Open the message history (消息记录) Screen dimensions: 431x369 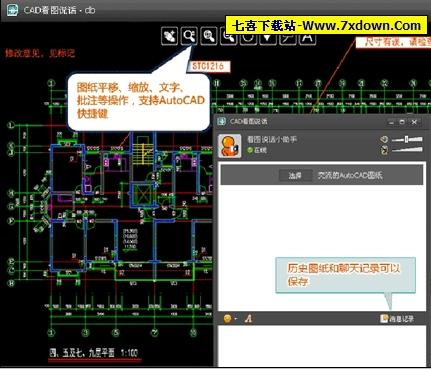[397, 319]
